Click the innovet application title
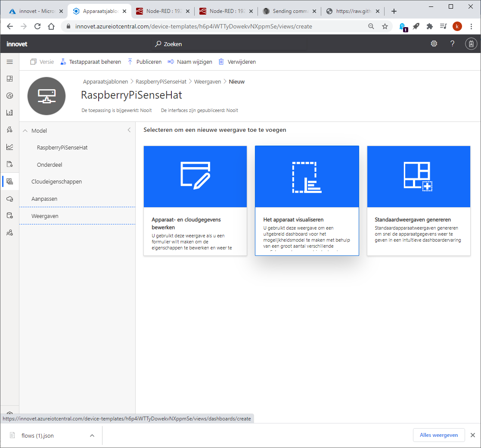This screenshot has height=448, width=481. [x=17, y=44]
